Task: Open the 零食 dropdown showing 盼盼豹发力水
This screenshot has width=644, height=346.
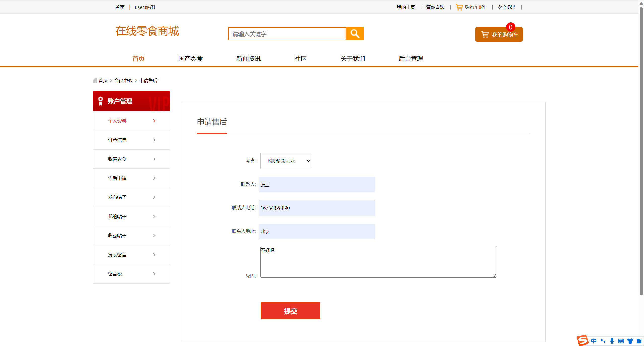Action: click(x=286, y=161)
